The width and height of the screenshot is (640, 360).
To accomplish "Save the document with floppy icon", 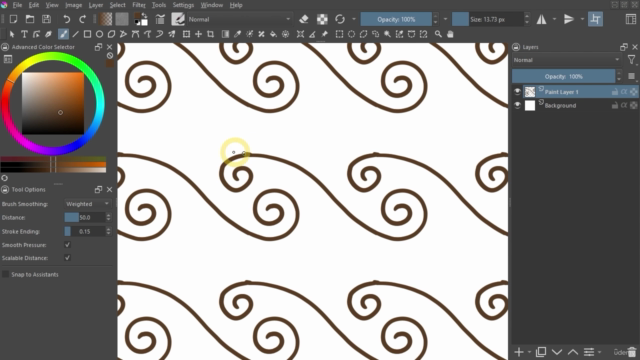I will (47, 19).
